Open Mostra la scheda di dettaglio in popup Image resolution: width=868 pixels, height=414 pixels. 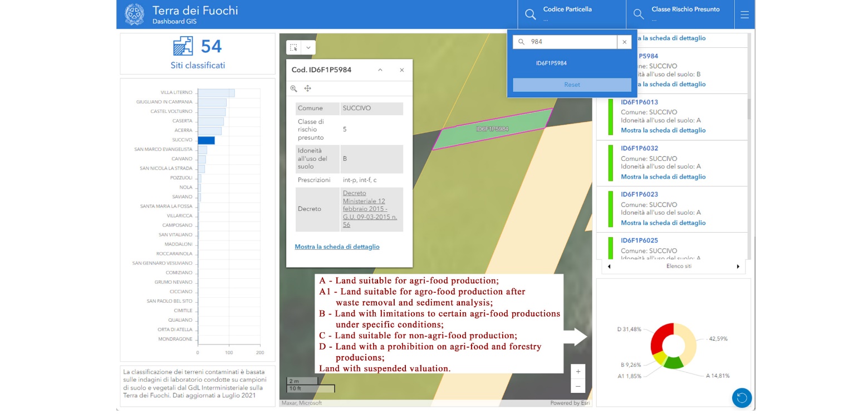[337, 247]
